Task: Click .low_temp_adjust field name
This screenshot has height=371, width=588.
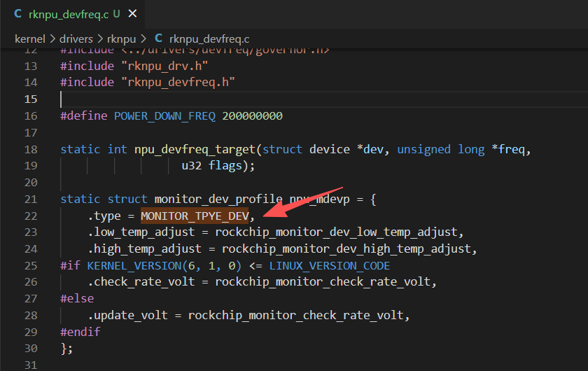Action: pos(141,232)
